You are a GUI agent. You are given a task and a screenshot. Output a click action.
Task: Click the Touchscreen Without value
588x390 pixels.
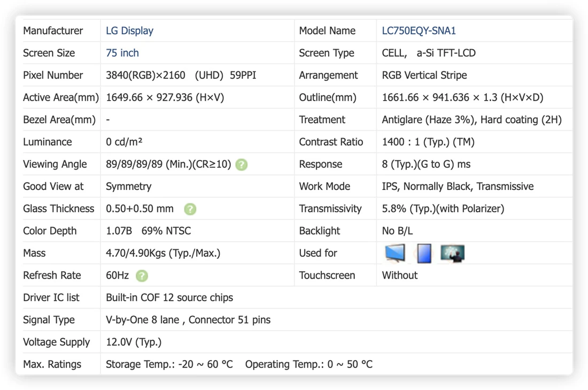(x=399, y=276)
